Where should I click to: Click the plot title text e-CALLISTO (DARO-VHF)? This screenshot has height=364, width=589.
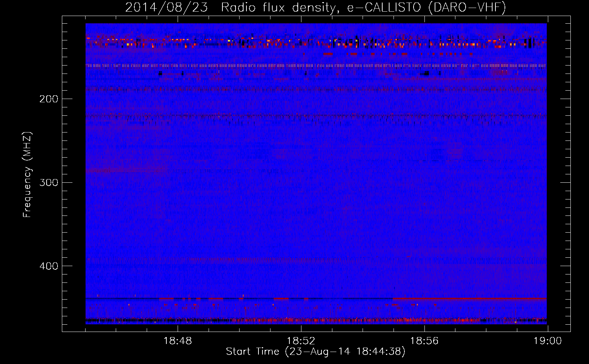pyautogui.click(x=426, y=8)
